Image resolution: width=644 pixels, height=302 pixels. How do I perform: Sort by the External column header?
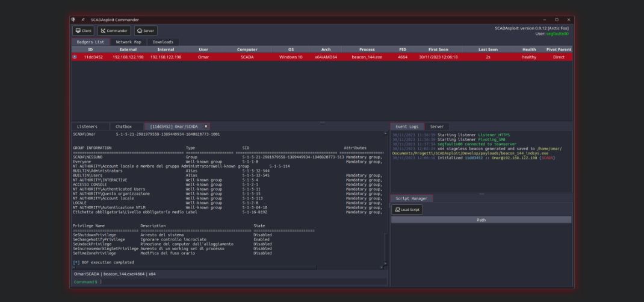128,49
